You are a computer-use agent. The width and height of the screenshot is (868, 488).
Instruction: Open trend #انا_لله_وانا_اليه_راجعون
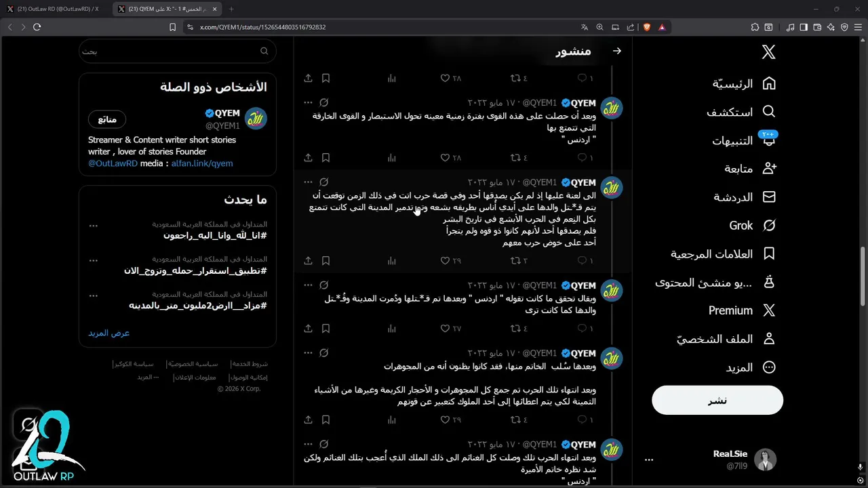pyautogui.click(x=215, y=235)
